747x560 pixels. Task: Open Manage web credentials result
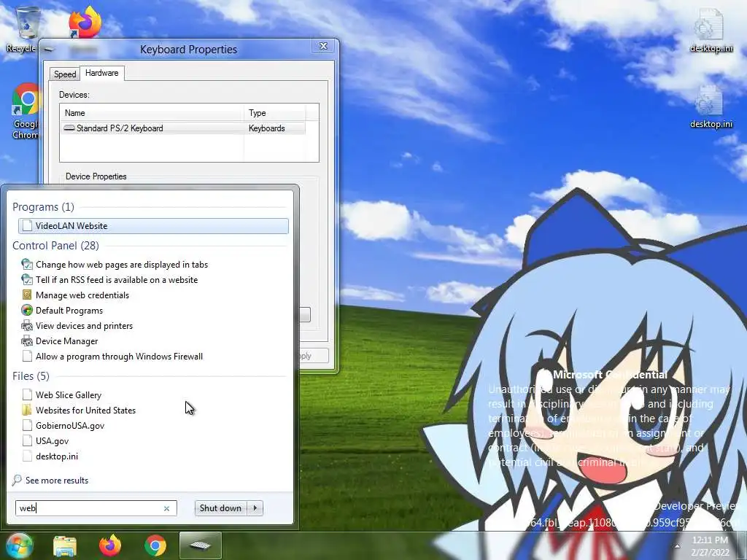(x=82, y=295)
